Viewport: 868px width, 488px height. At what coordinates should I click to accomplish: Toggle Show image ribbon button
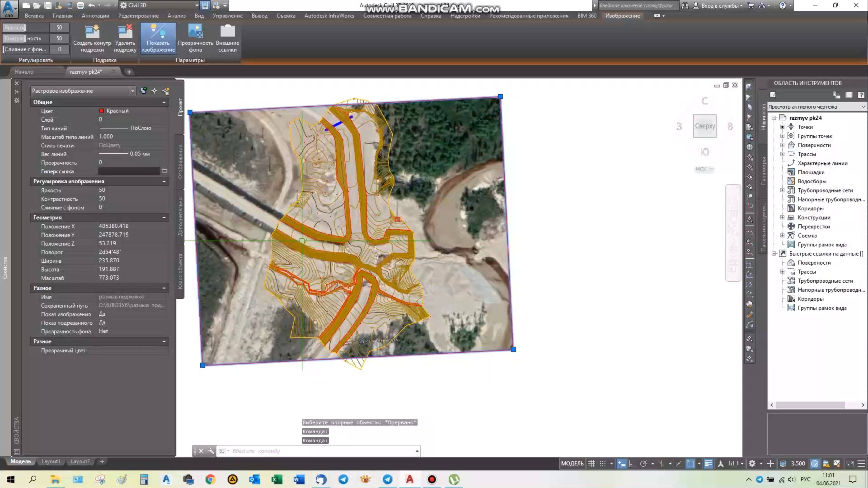(x=158, y=38)
